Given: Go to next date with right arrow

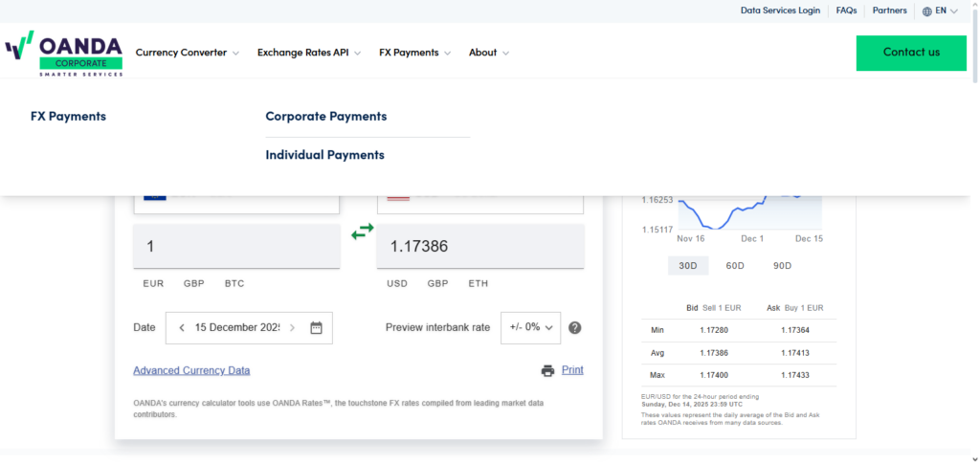Looking at the screenshot, I should click(292, 327).
